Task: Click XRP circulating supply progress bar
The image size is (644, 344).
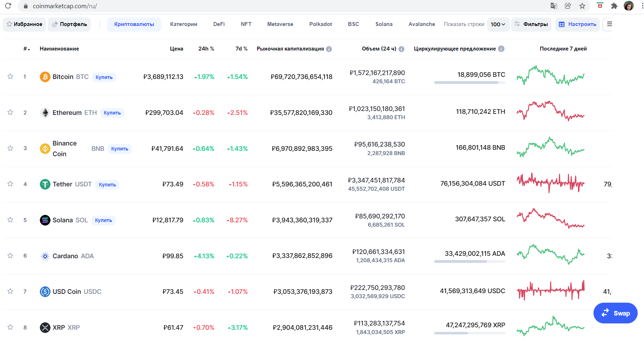Action: click(469, 333)
